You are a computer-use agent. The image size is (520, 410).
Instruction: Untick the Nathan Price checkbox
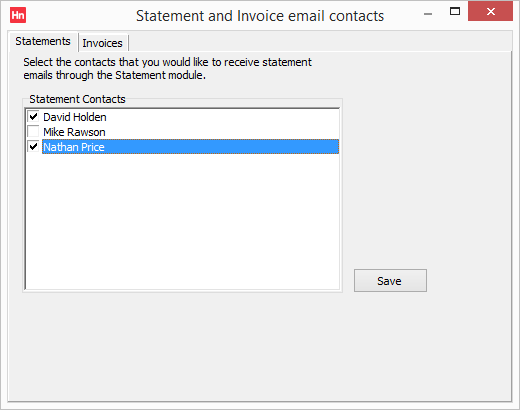point(33,147)
